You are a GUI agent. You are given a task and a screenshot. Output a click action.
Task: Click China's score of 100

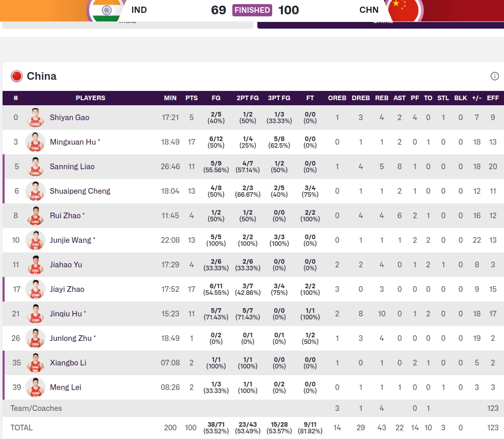click(289, 10)
